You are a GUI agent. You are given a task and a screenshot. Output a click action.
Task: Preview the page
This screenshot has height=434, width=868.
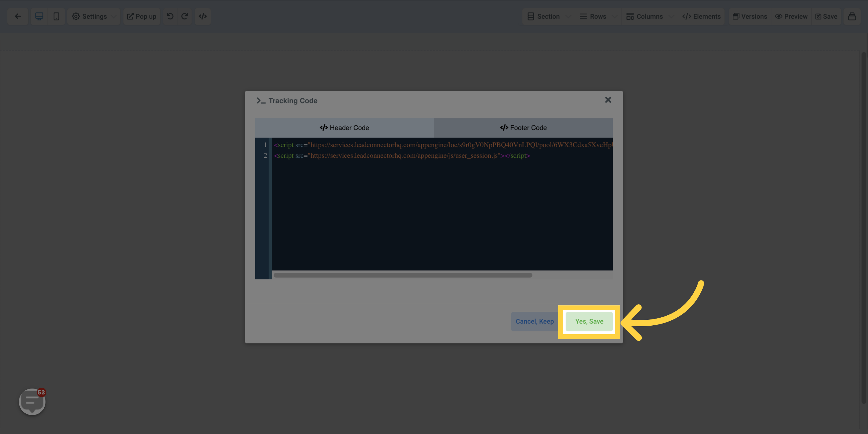point(791,16)
